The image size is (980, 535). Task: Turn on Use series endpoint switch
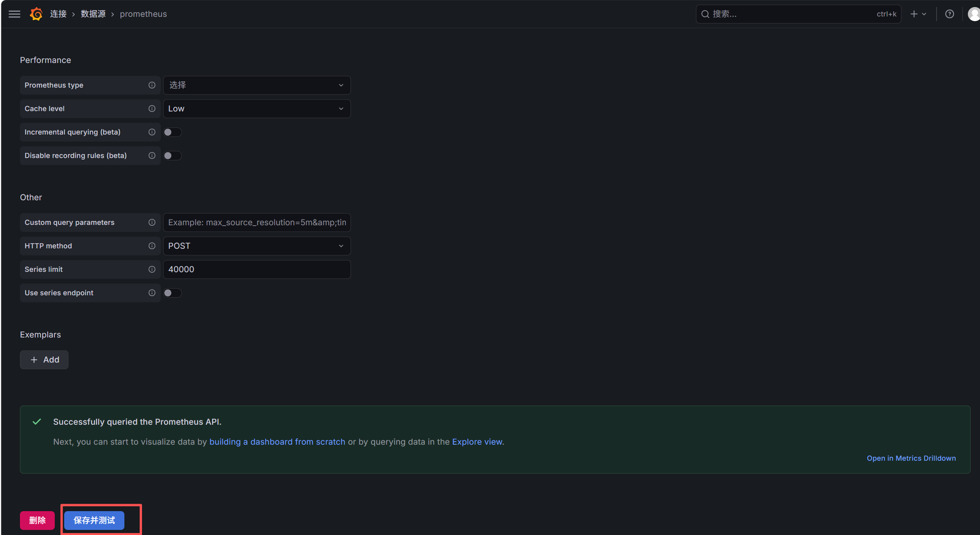click(173, 293)
